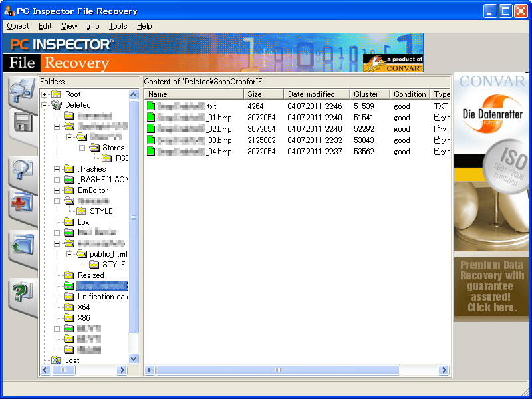Click the folder tree scroll-up arrow
532x399 pixels.
pyautogui.click(x=134, y=94)
